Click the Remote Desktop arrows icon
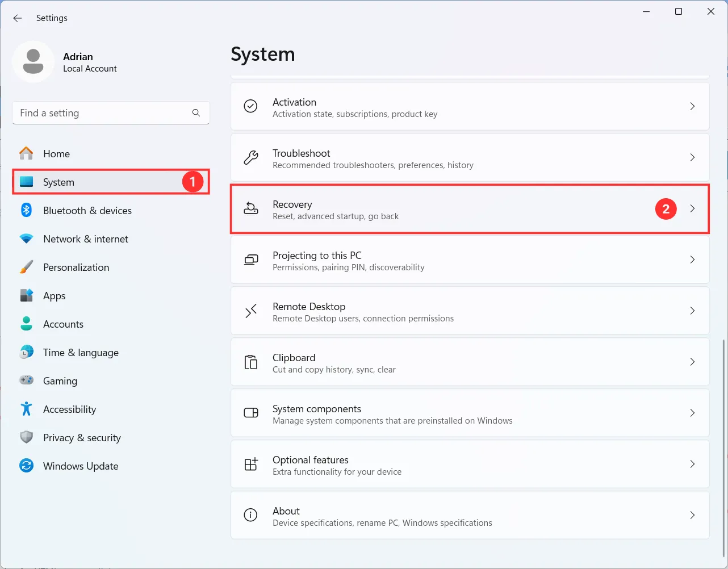This screenshot has width=728, height=569. [x=250, y=311]
